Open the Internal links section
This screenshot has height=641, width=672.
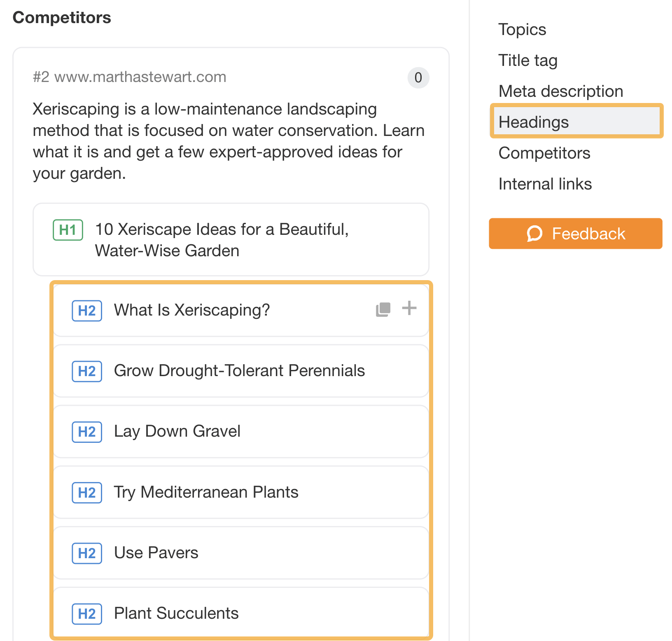(545, 184)
